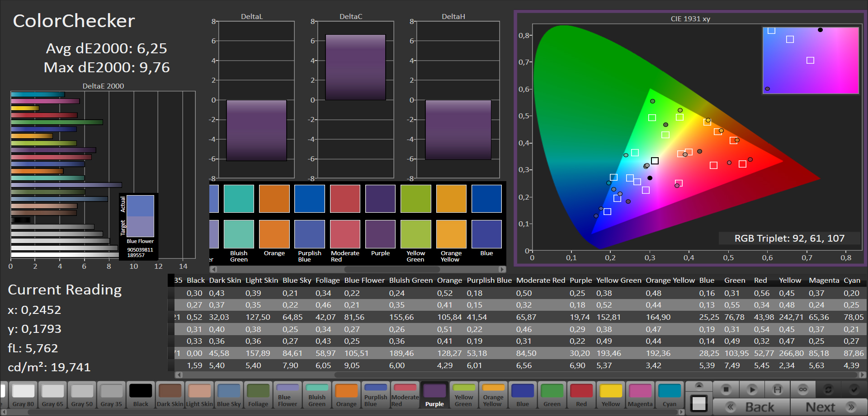Click the Orange Yellow column header
The height and width of the screenshot is (416, 868).
670,280
